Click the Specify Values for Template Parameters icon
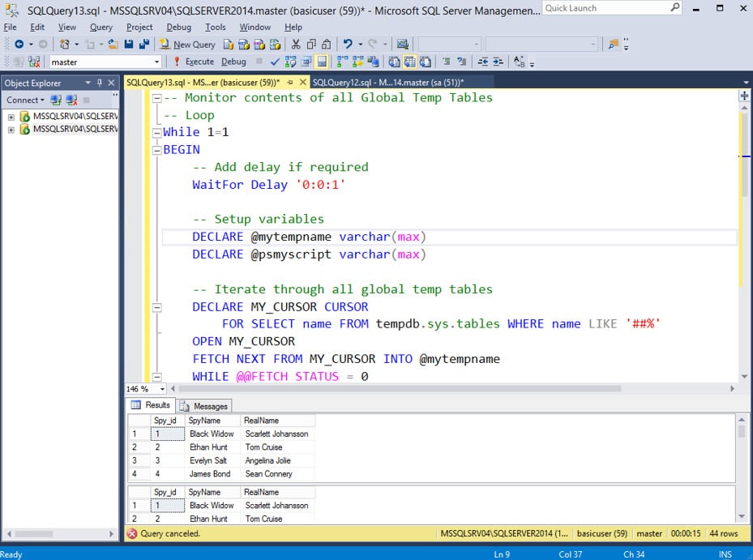The image size is (753, 560). tap(519, 62)
